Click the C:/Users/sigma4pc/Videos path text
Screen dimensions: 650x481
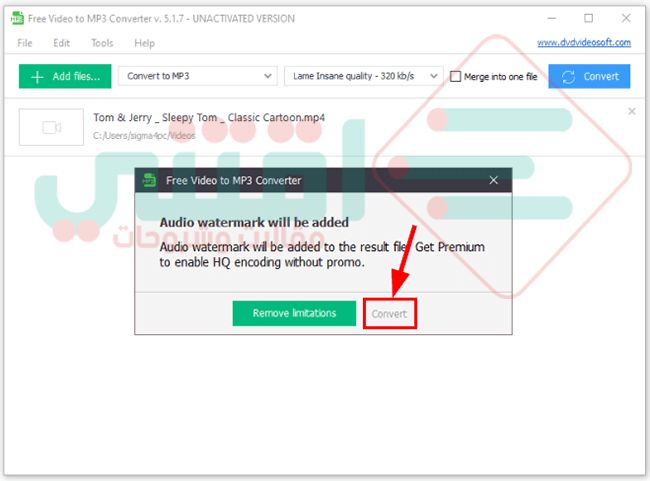click(144, 136)
